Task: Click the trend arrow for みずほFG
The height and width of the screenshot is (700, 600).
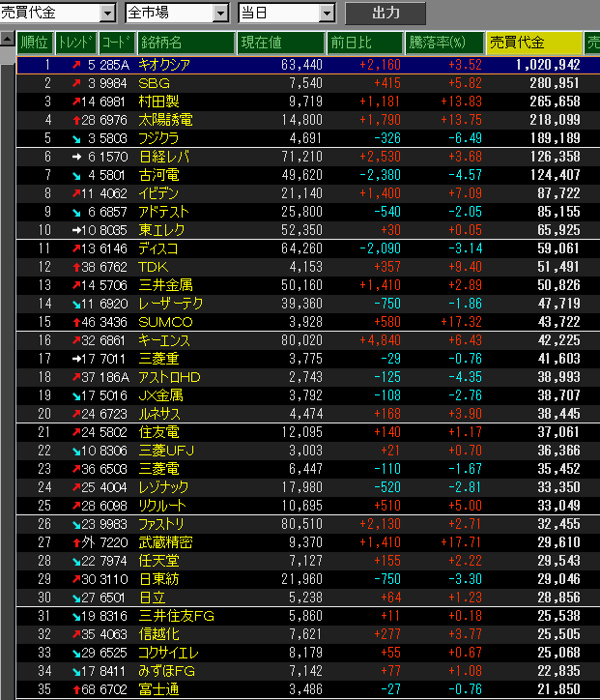Action: pos(76,671)
